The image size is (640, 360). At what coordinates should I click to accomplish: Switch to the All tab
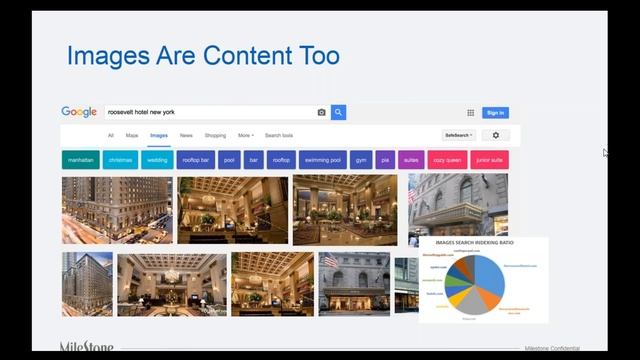[111, 135]
